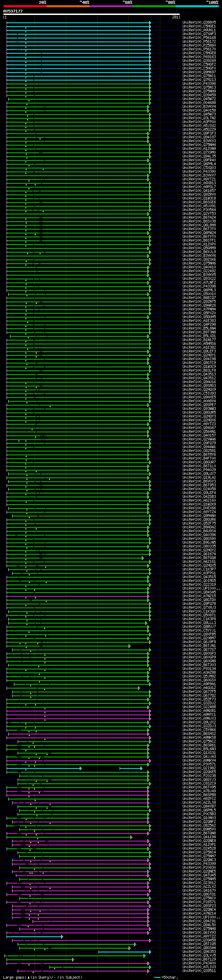Select the UniRef100_P43396 label
Viewport: 222px width, 980px height.
pos(199,84)
